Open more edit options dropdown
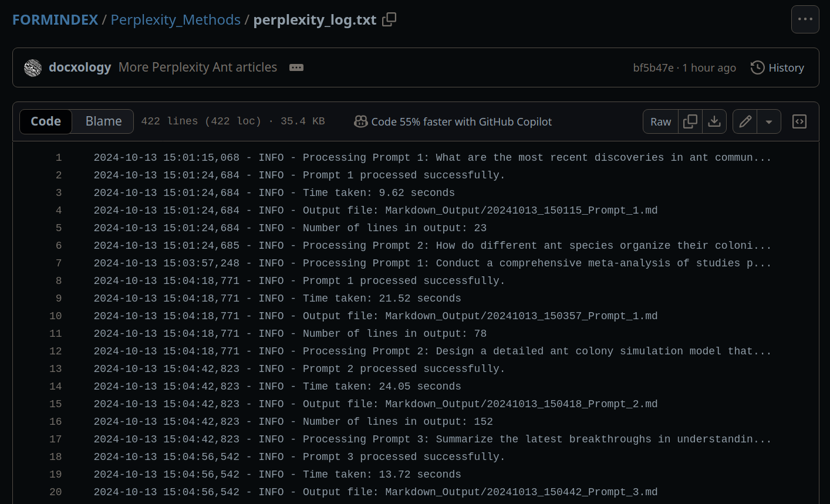 click(x=769, y=121)
